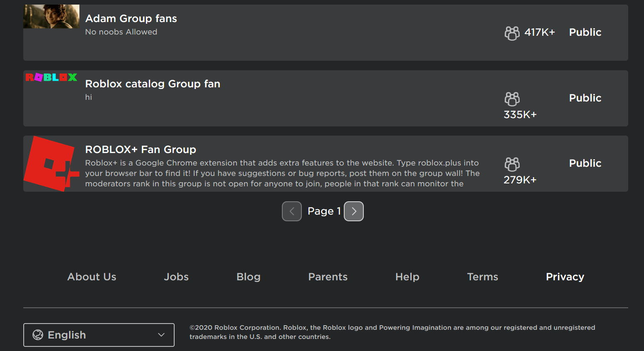The height and width of the screenshot is (351, 644).
Task: Go to the next page of groups
Action: coord(354,211)
